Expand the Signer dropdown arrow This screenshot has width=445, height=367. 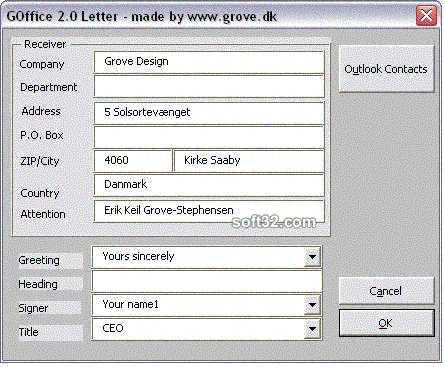coord(312,305)
